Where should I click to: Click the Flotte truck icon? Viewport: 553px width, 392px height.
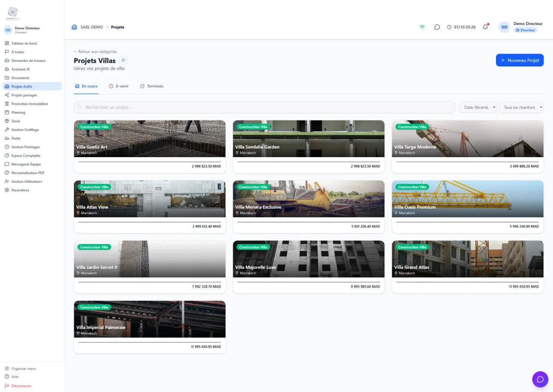7,138
